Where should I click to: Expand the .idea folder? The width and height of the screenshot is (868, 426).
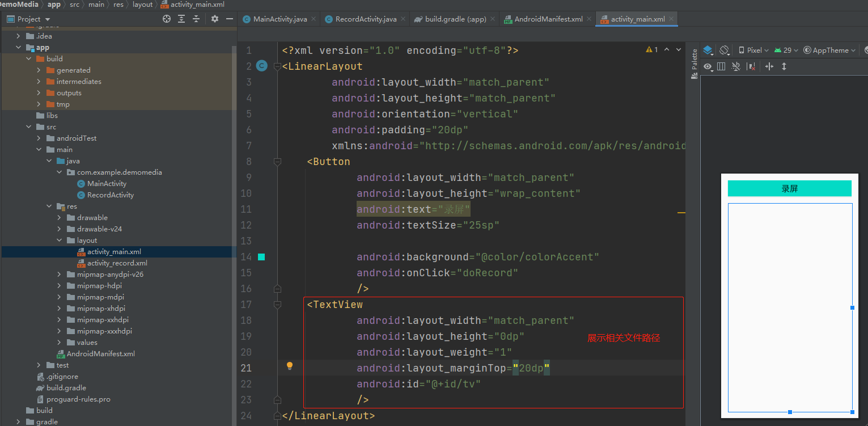tap(19, 36)
